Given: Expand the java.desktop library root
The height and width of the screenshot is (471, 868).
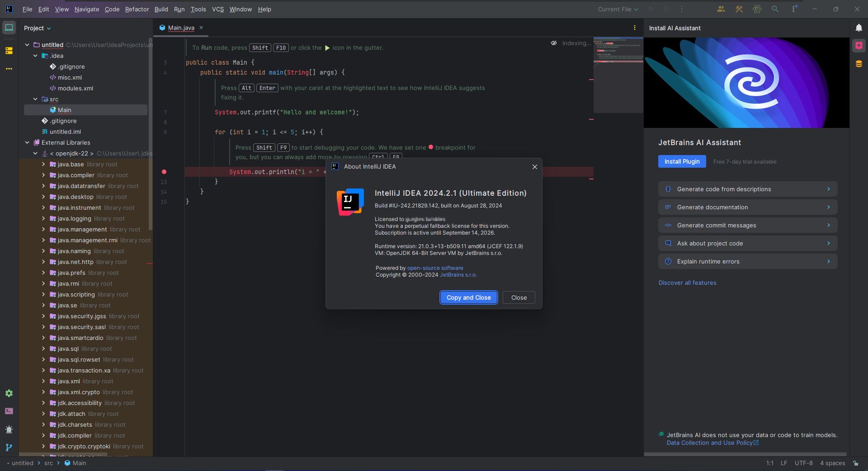Looking at the screenshot, I should [43, 197].
